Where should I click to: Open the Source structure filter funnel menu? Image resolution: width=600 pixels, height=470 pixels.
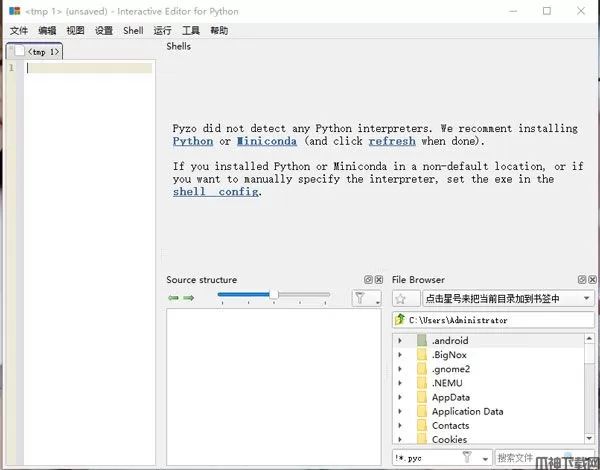click(366, 298)
